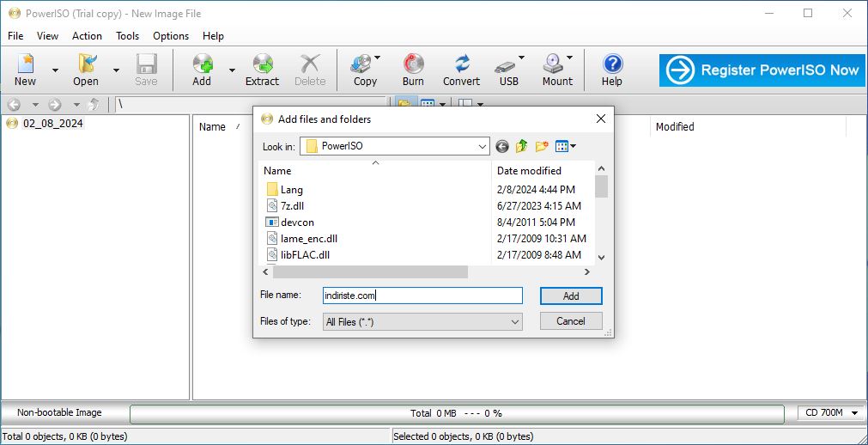
Task: Open the Forward history dropdown arrow
Action: point(77,105)
